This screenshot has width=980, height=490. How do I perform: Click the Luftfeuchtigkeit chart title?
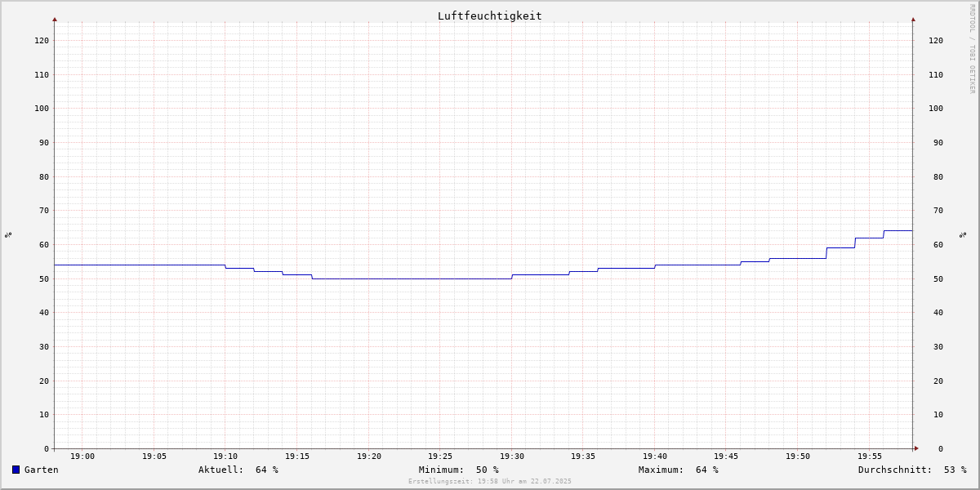click(x=489, y=16)
